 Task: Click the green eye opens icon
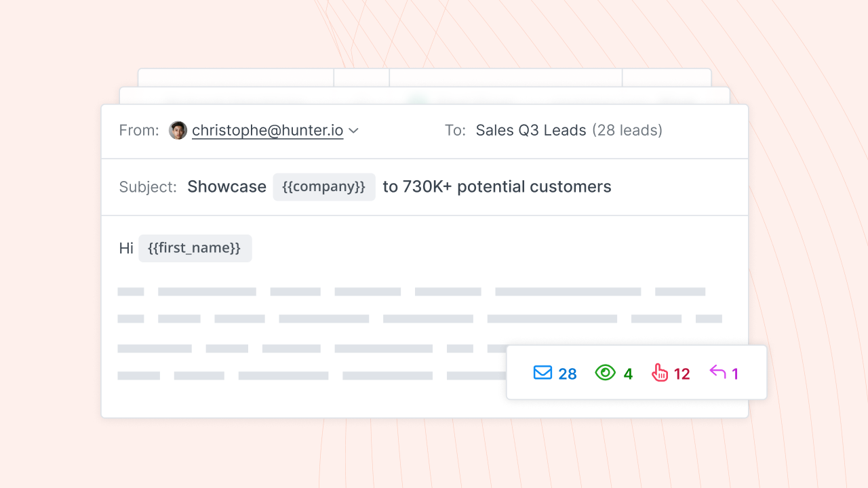(605, 373)
